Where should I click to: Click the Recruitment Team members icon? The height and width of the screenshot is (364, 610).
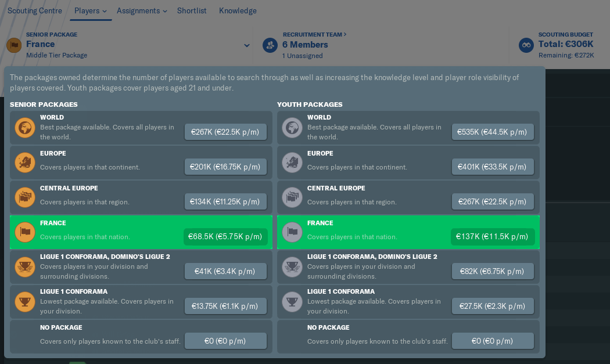[x=270, y=45]
